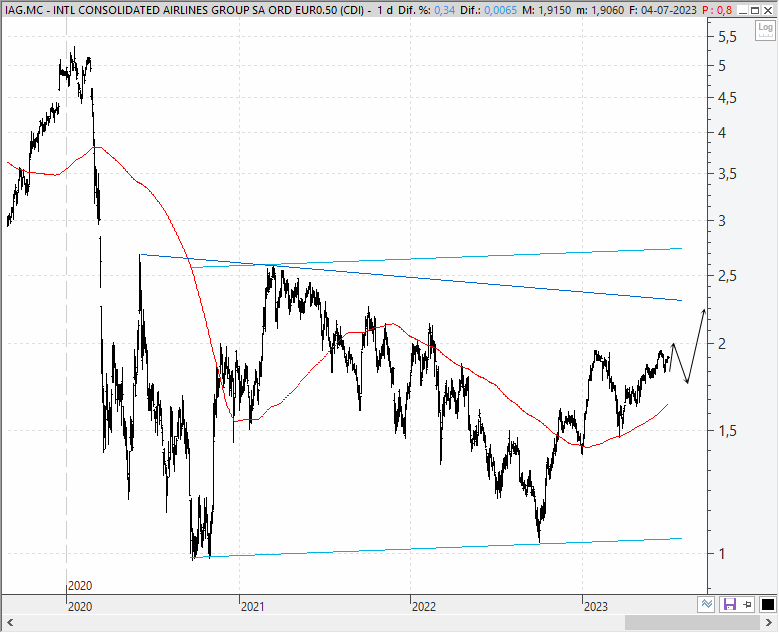Click the 'M: 1,9150' high value
779x633 pixels.
(546, 10)
